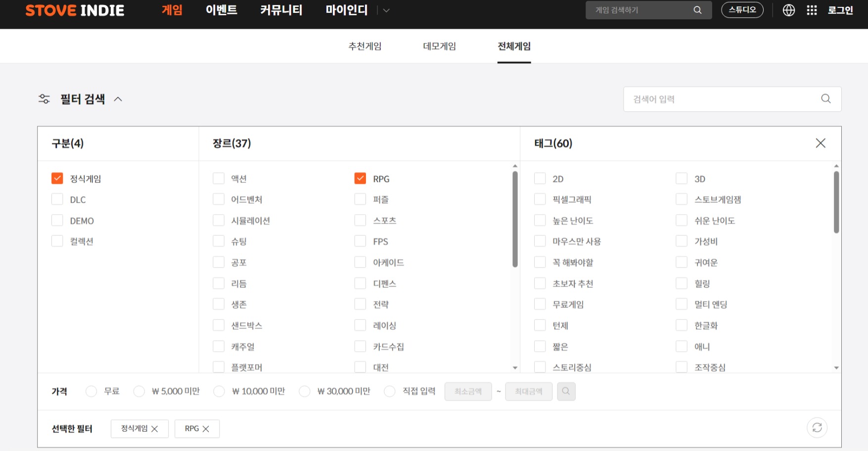Remove the RPG filter chip
Viewport: 868px width, 451px height.
coord(206,429)
